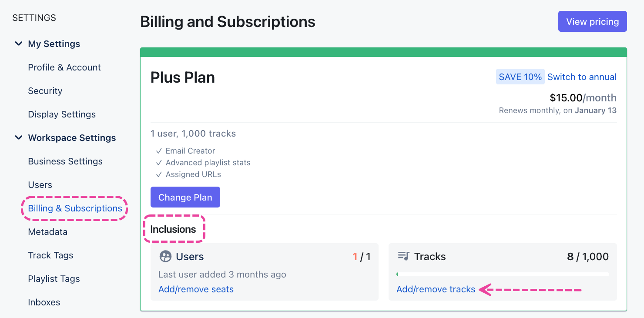Click the Users group icon in Inclusions

tap(165, 257)
